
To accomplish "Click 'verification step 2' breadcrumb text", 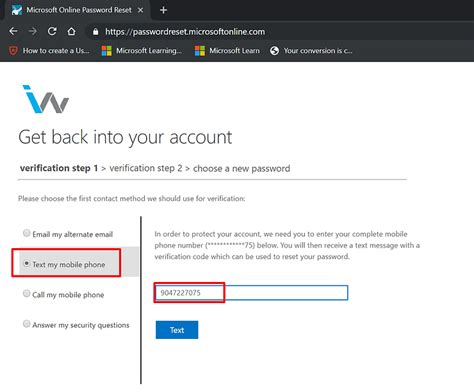I will click(x=146, y=168).
